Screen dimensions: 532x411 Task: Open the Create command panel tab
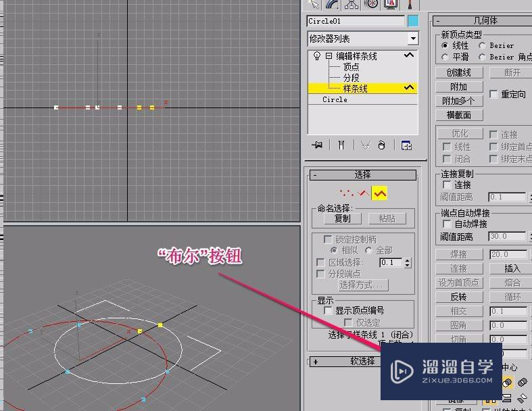click(314, 5)
